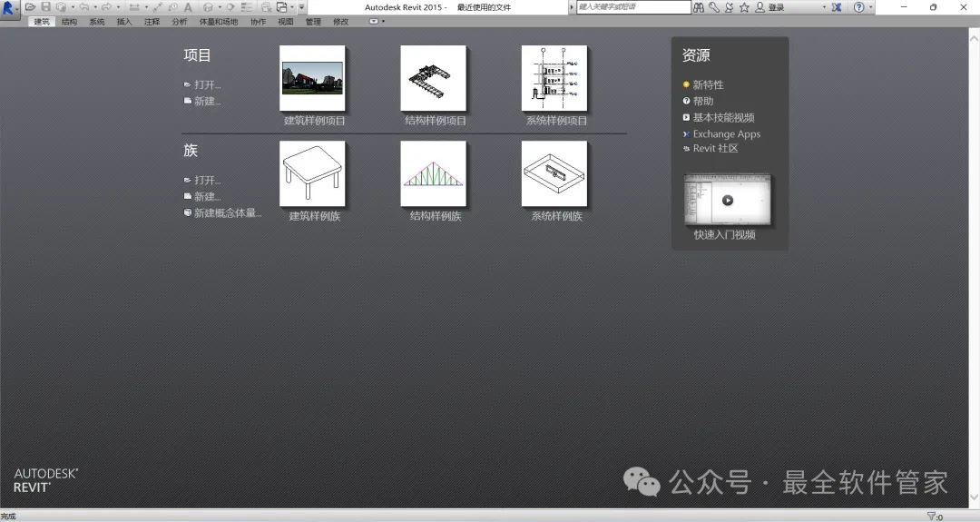
Task: Expand the Measure tool dropdown arrow
Action: pos(146,7)
